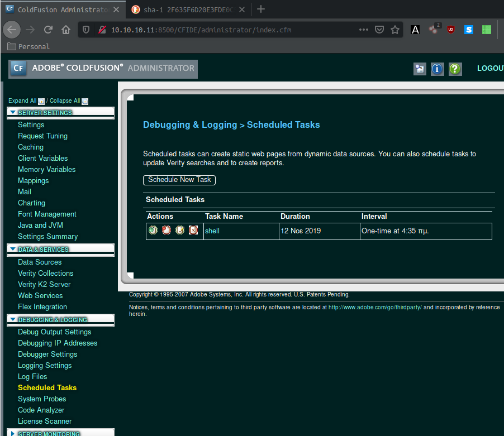
Task: Delete the shell scheduled task
Action: [193, 230]
